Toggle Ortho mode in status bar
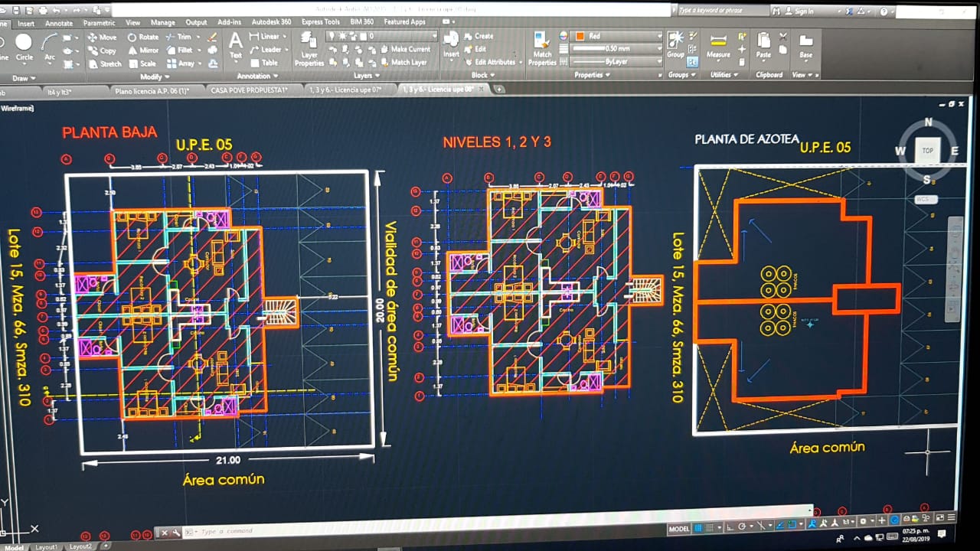This screenshot has height=551, width=980. (730, 527)
